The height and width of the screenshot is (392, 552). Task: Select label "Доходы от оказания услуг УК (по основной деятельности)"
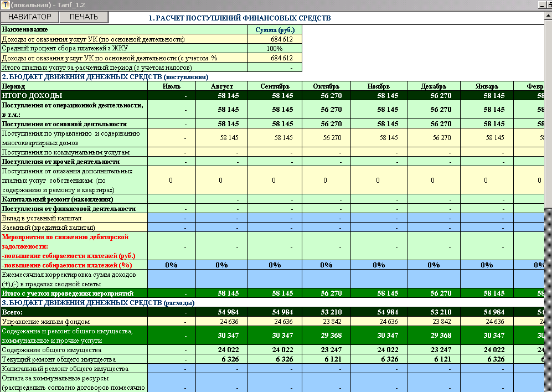point(93,39)
